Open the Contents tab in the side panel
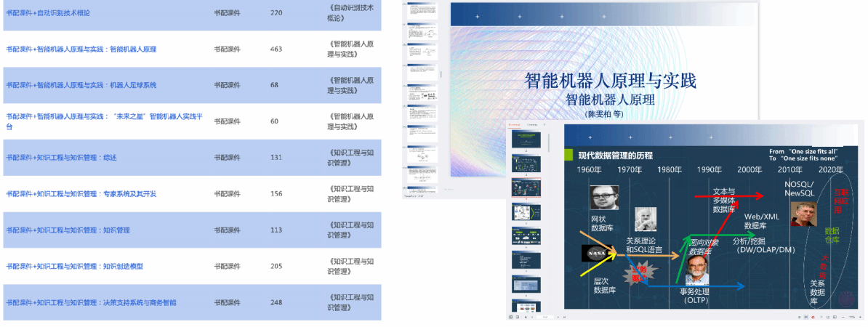Viewport: 868px width, 327px height. (531, 125)
